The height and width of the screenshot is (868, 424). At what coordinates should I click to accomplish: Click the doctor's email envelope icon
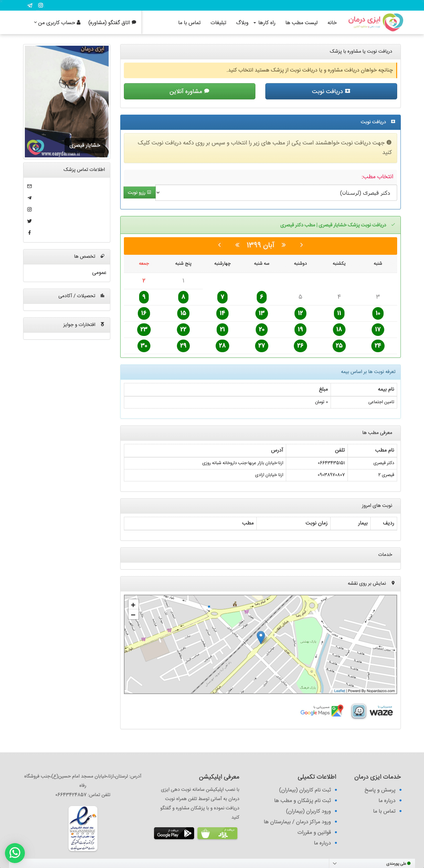(29, 186)
